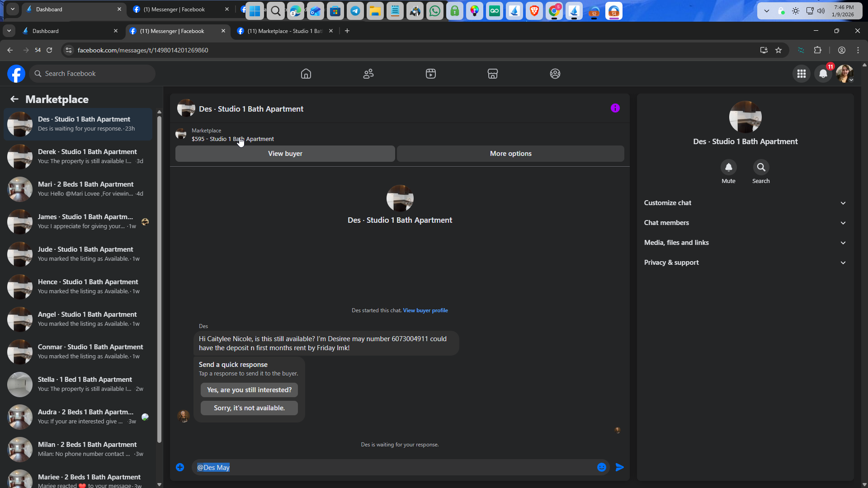Click the View buyer button
Screen dimensions: 868x488
pyautogui.click(x=285, y=154)
